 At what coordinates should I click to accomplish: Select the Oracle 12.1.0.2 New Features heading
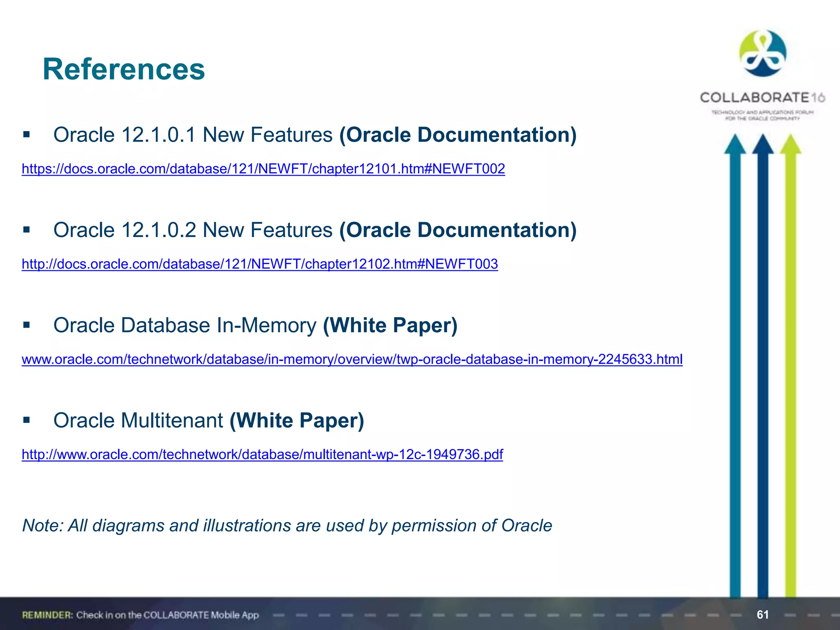tap(315, 230)
